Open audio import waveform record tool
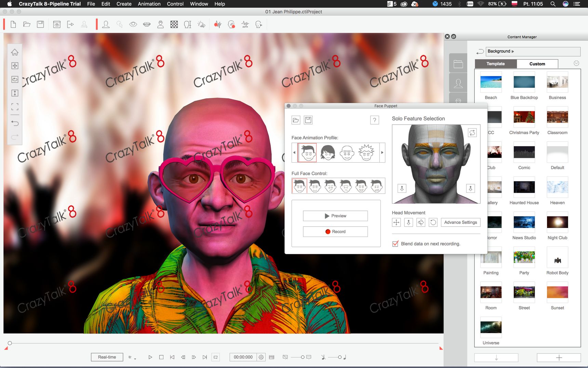Image resolution: width=588 pixels, height=368 pixels. [x=218, y=24]
